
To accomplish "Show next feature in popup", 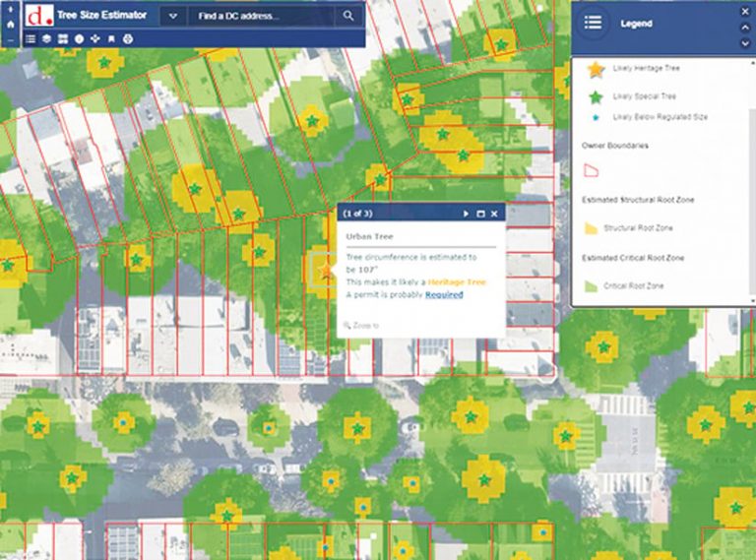I will click(466, 214).
